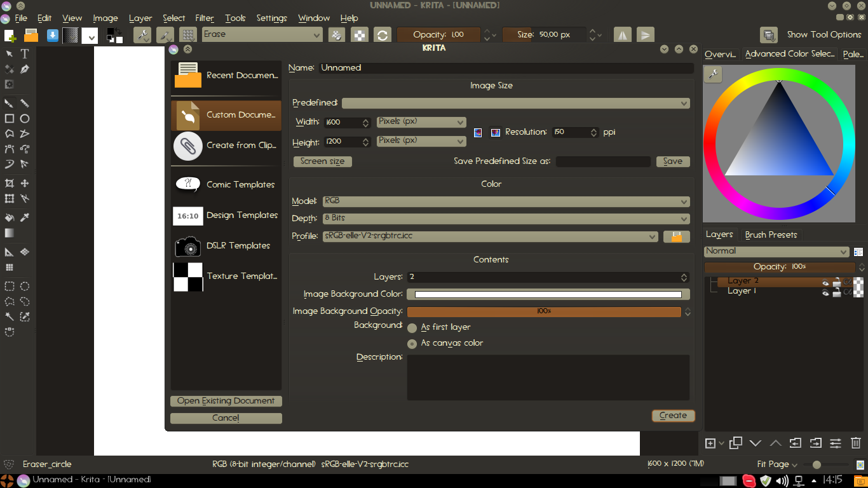Select the shape selection arrow tool
Viewport: 868px width, 488px height.
tap(10, 54)
